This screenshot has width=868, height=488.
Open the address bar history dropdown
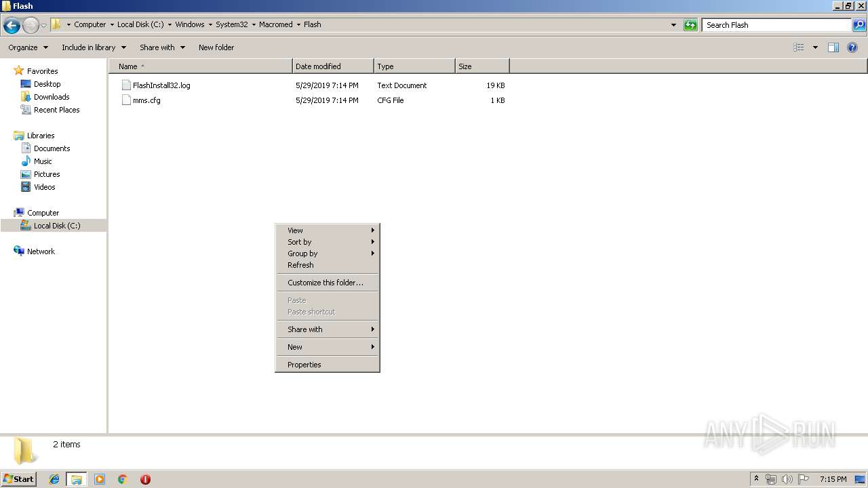(673, 25)
